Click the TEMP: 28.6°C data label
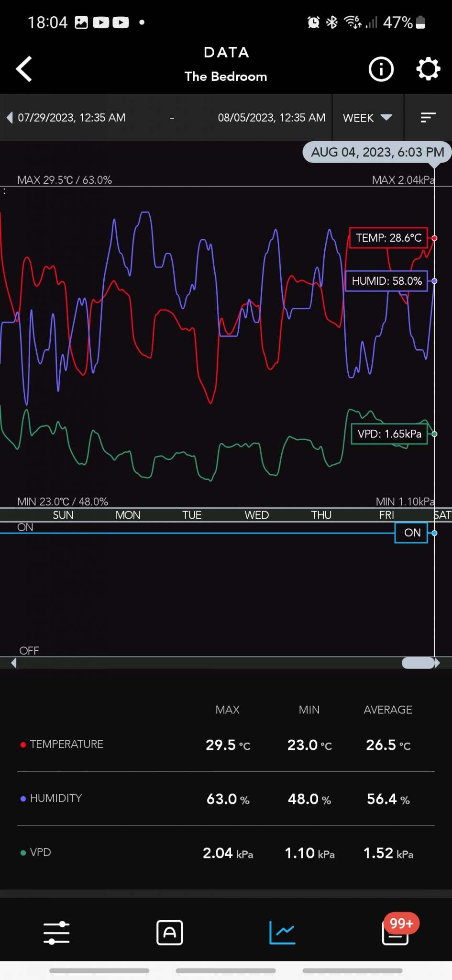This screenshot has height=980, width=452. pyautogui.click(x=388, y=238)
